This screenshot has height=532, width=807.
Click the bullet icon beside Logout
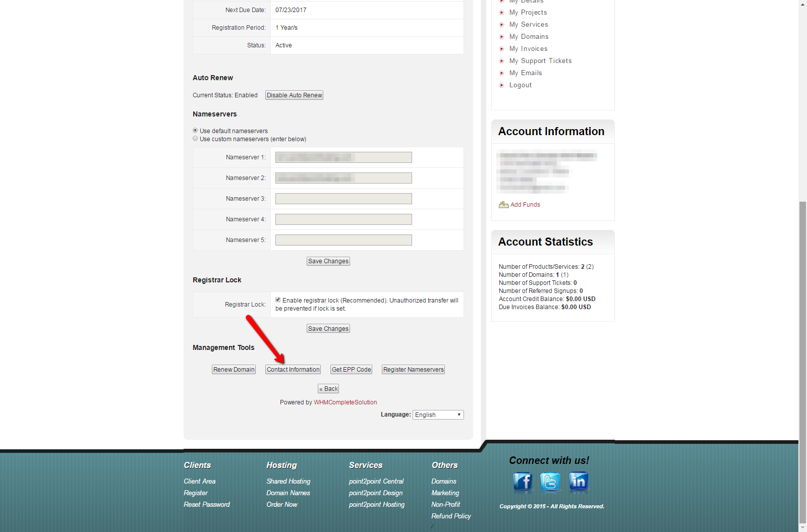(x=502, y=85)
